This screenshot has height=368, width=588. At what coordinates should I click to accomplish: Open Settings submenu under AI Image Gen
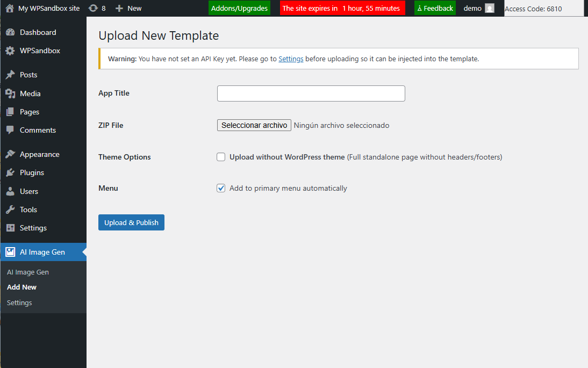19,302
